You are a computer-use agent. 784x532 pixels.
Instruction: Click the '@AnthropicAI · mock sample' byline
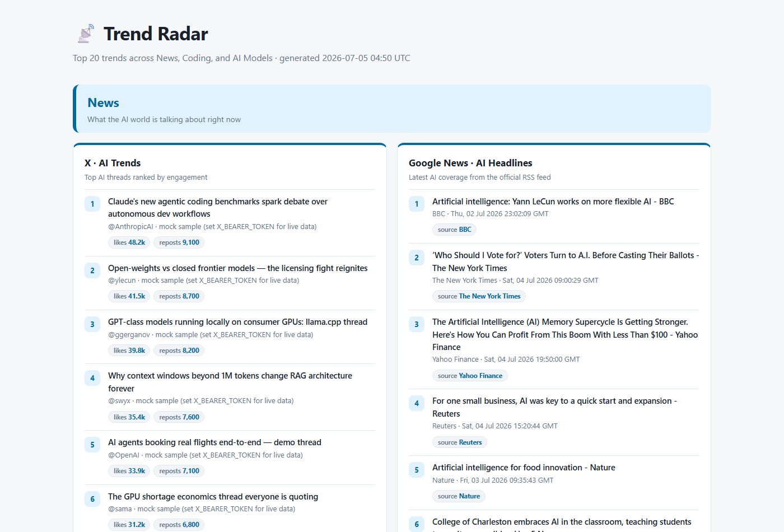[x=212, y=227]
